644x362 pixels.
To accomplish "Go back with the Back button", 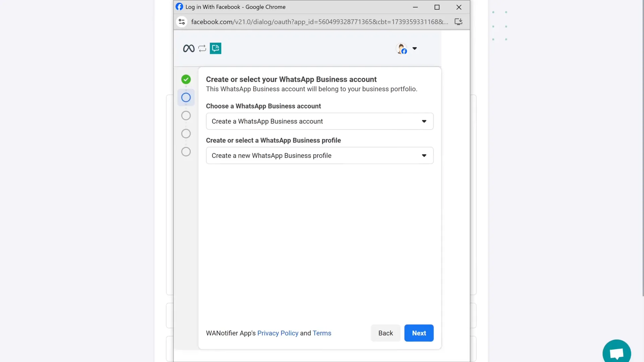I will pos(385,333).
